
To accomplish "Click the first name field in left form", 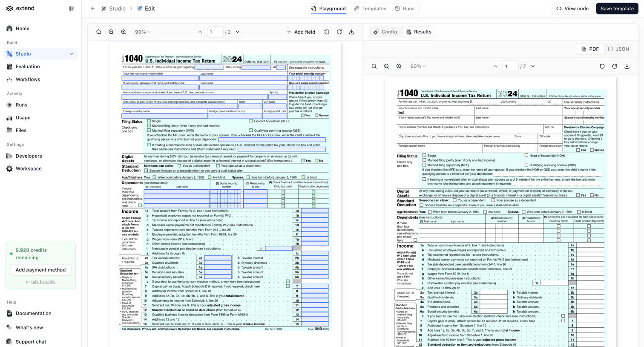I will pos(160,78).
